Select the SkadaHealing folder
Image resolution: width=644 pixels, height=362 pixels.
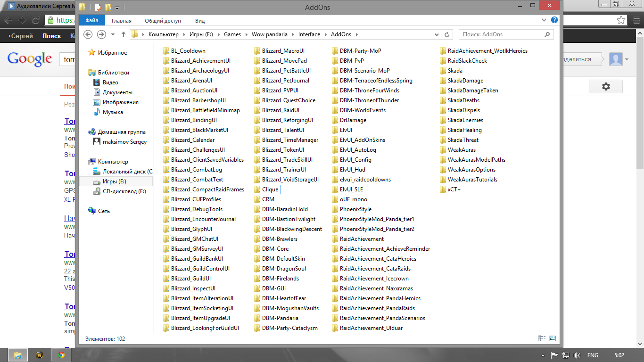pos(464,130)
